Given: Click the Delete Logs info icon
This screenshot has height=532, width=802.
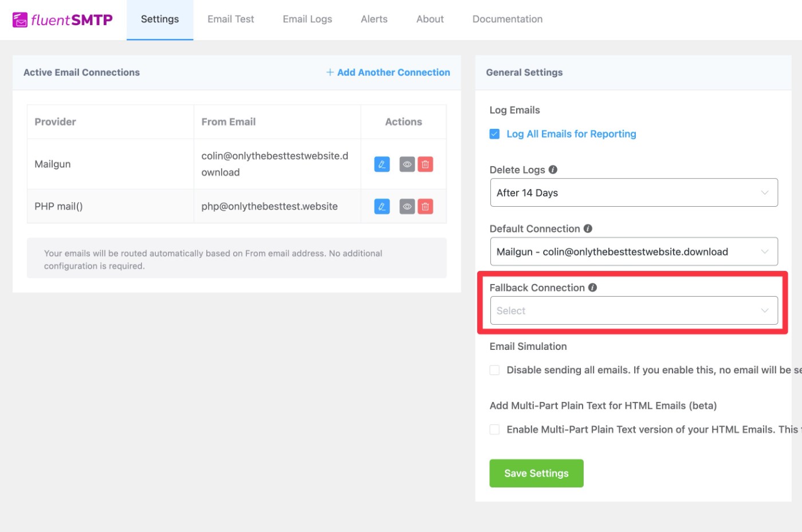Looking at the screenshot, I should coord(553,170).
